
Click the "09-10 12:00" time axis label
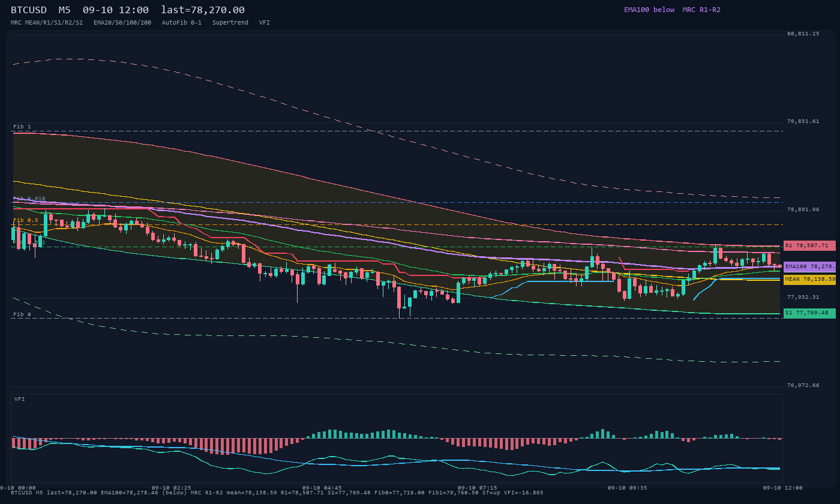(x=783, y=488)
